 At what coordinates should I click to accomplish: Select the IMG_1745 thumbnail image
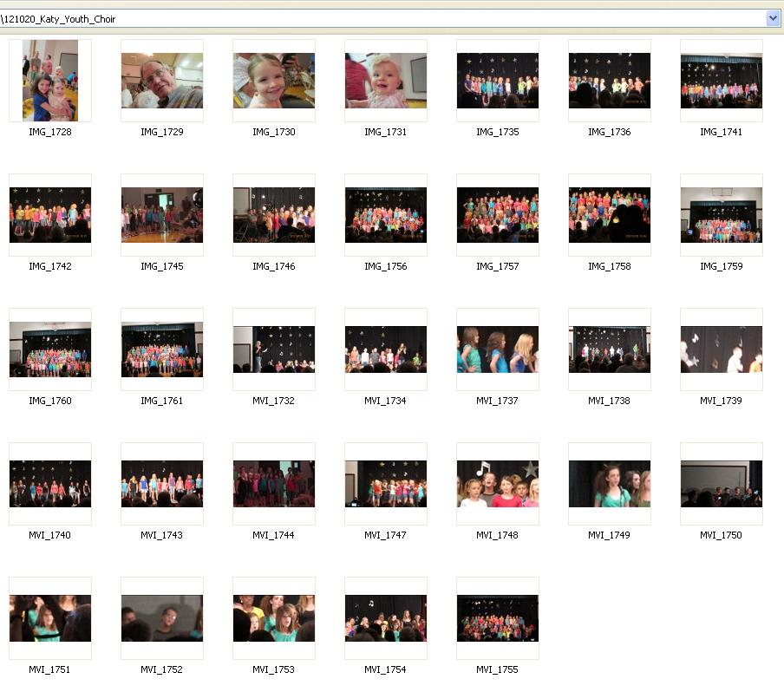162,215
